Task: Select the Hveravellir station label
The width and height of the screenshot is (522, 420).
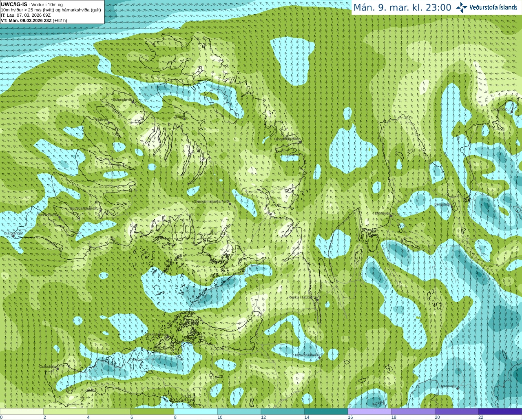Action: [448, 386]
